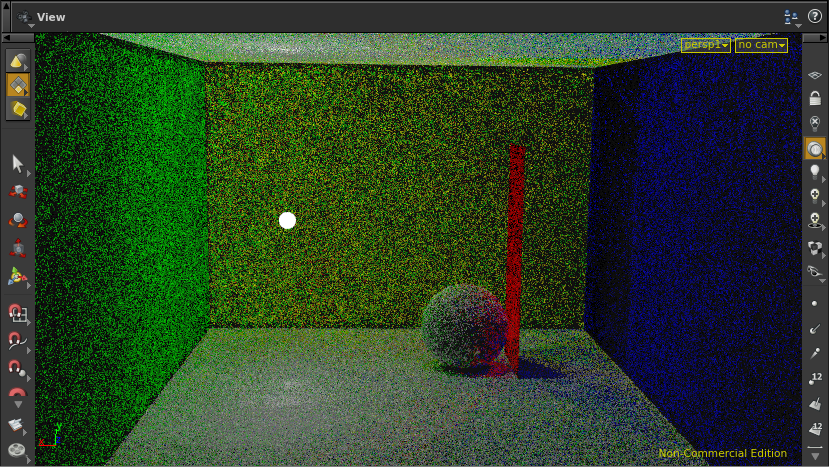The width and height of the screenshot is (829, 467).
Task: Select high quality lighting with shadows
Action: tap(815, 220)
